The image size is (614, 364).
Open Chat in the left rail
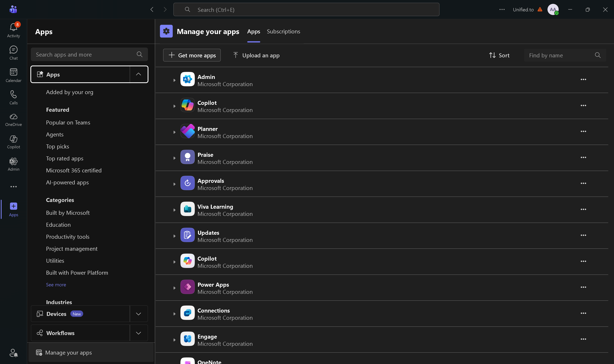pyautogui.click(x=13, y=52)
